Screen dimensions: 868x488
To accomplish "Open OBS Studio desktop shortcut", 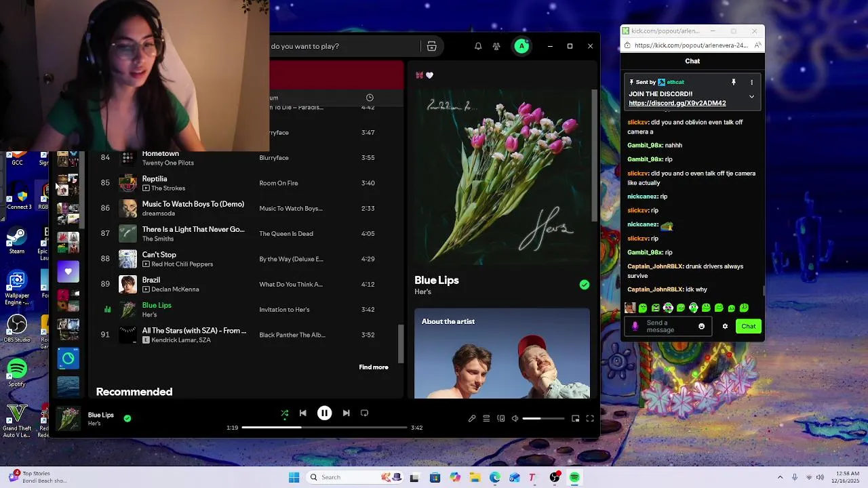I will [17, 329].
